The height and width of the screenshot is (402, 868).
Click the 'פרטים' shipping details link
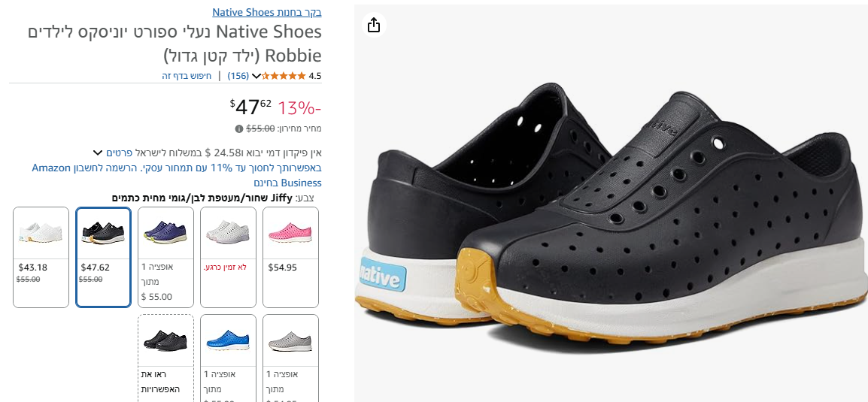[119, 153]
